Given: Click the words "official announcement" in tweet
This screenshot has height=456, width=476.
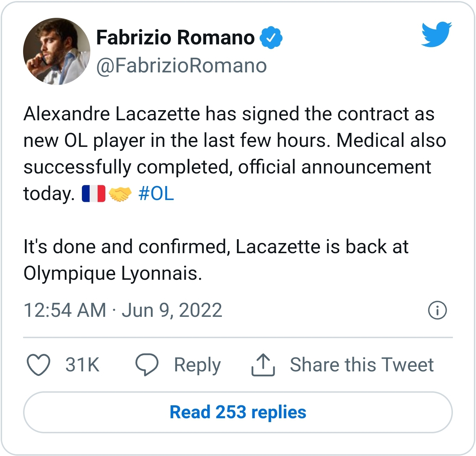Looking at the screenshot, I should pyautogui.click(x=334, y=167).
